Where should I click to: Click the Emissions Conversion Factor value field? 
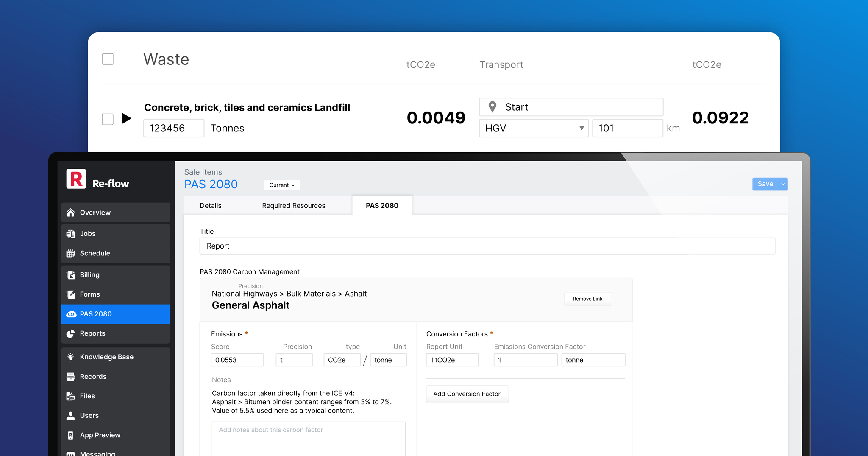coord(526,360)
